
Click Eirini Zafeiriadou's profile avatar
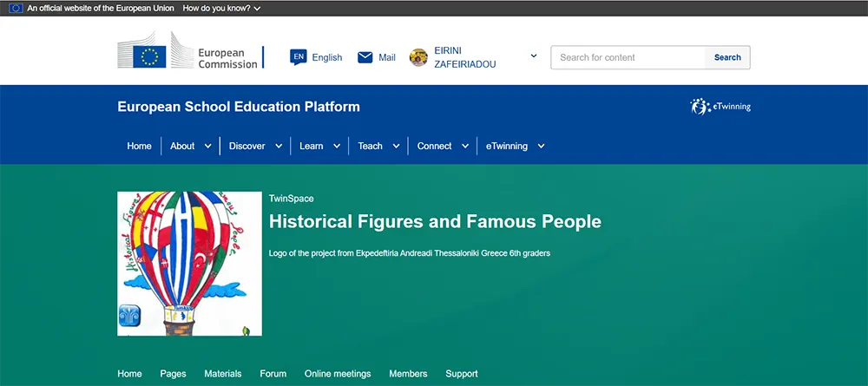(x=418, y=57)
